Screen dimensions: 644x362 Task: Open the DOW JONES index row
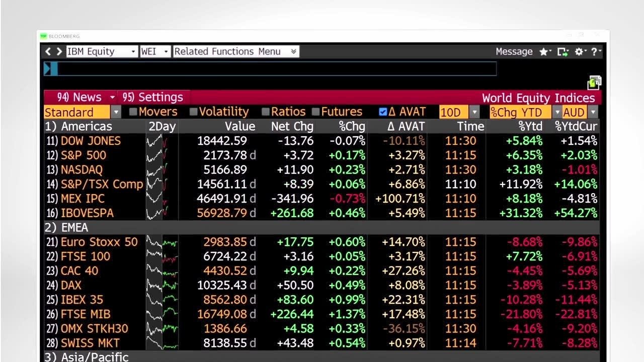tap(91, 141)
